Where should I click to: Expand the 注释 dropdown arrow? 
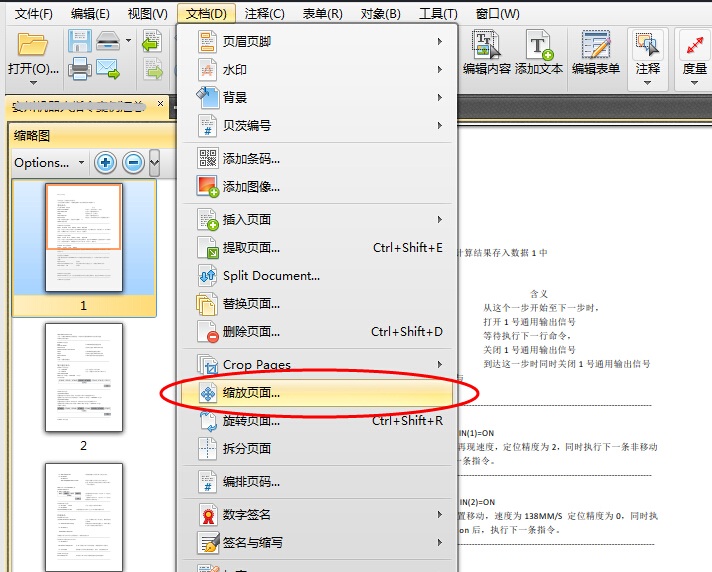[648, 83]
